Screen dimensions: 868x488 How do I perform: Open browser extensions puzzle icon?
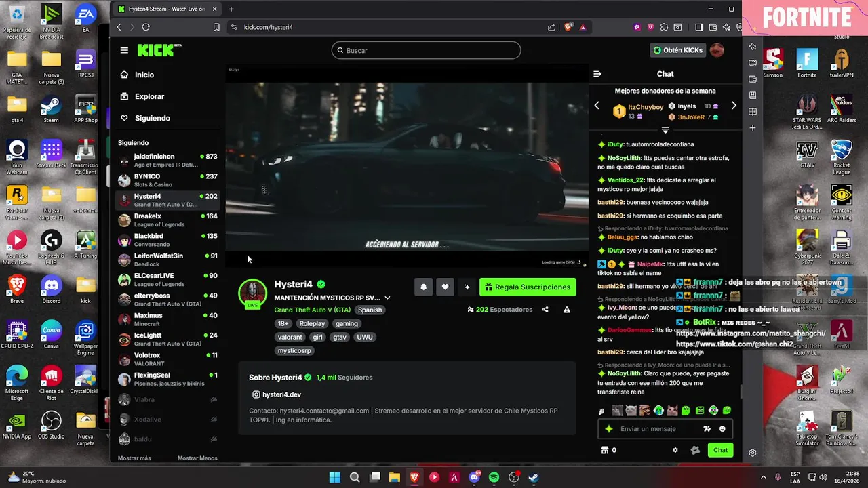[665, 27]
